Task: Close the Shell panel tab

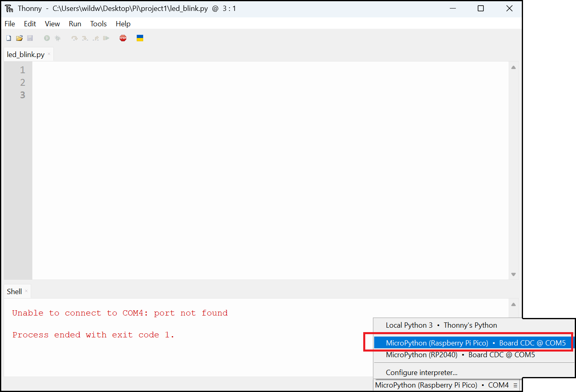Action: tap(26, 291)
